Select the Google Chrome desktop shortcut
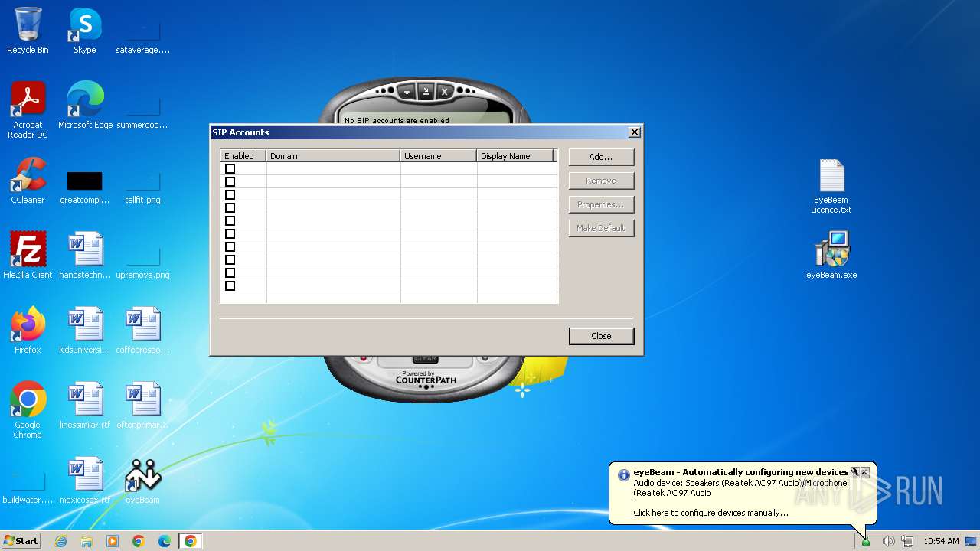The height and width of the screenshot is (551, 980). point(28,410)
